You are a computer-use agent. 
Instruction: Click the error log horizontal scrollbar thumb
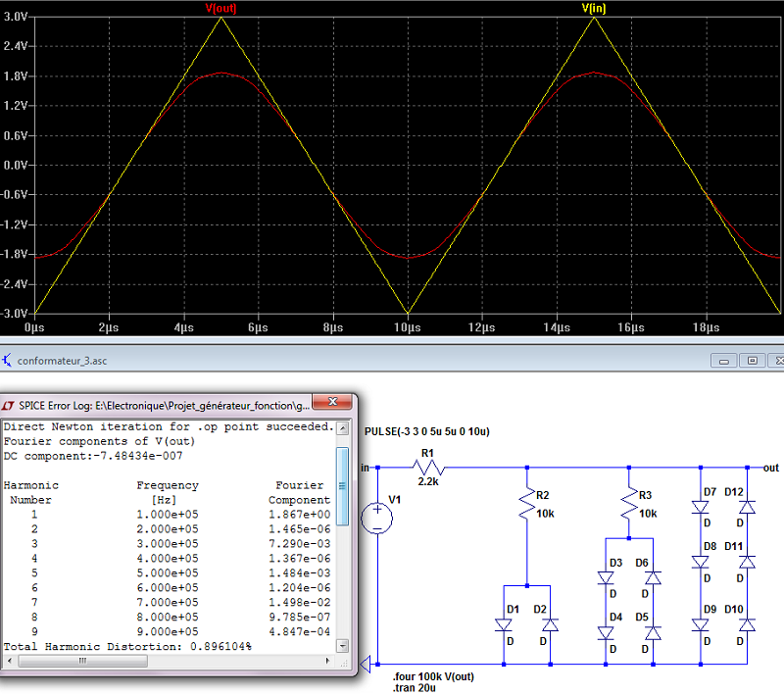click(x=83, y=661)
